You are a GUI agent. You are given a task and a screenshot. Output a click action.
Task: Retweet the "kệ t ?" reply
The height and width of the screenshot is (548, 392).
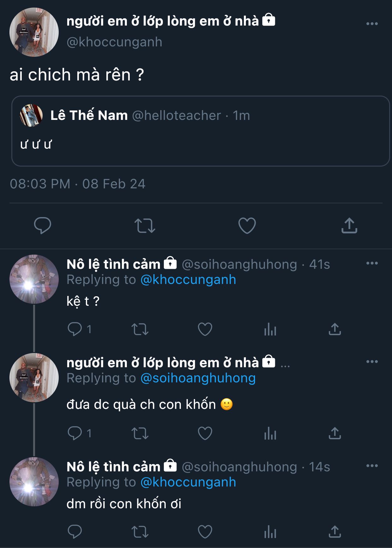[x=140, y=330]
